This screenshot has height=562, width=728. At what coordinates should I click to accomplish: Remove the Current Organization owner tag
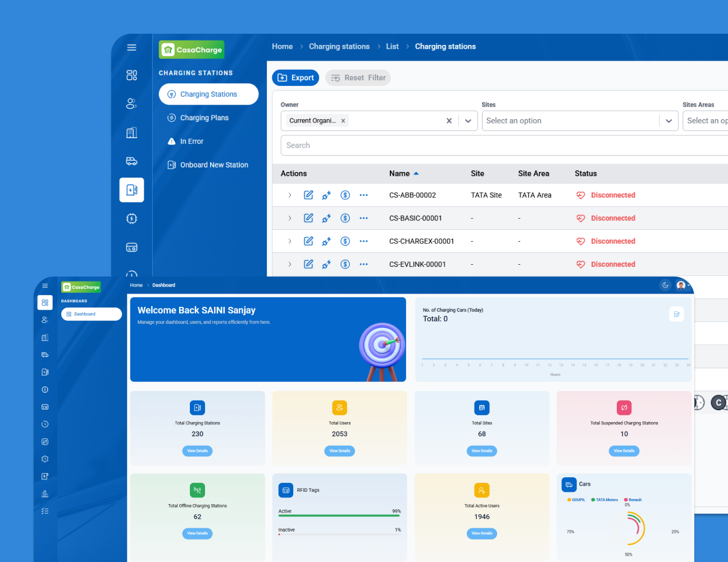coord(343,121)
